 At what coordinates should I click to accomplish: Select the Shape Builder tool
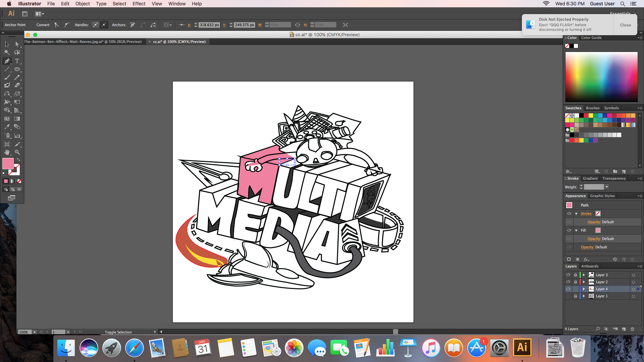pyautogui.click(x=7, y=110)
